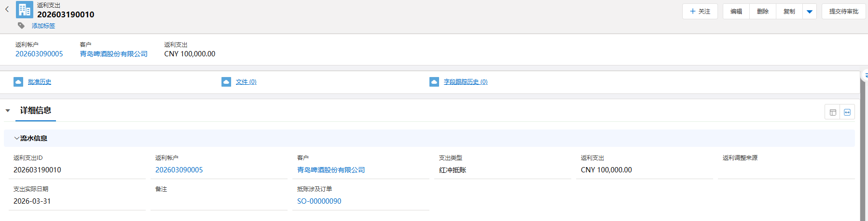Image resolution: width=868 pixels, height=221 pixels.
Task: Switch to the panel layout view icon
Action: 833,112
